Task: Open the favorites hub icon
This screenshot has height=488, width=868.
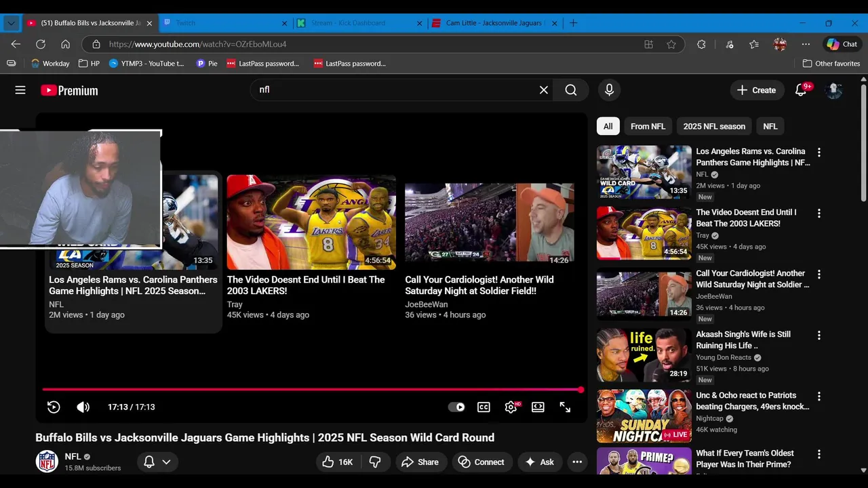Action: [754, 44]
